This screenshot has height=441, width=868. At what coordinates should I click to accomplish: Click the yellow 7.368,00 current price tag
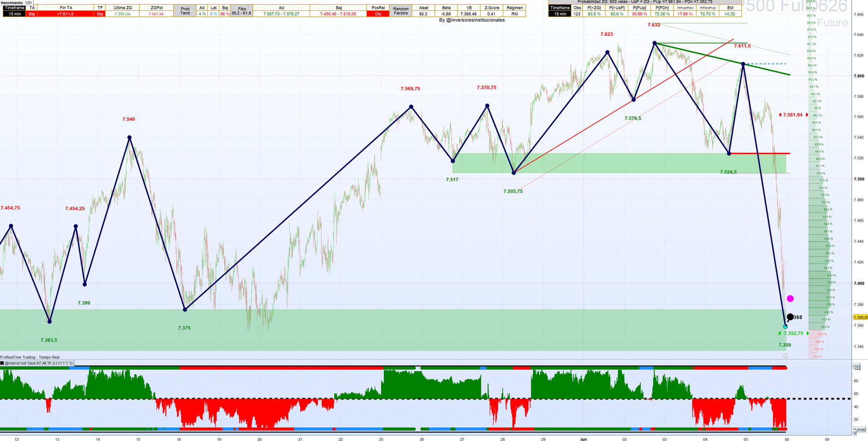[x=861, y=317]
